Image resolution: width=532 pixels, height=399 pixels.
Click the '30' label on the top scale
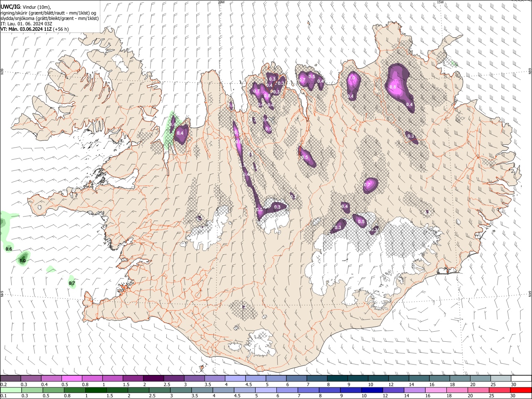click(514, 384)
